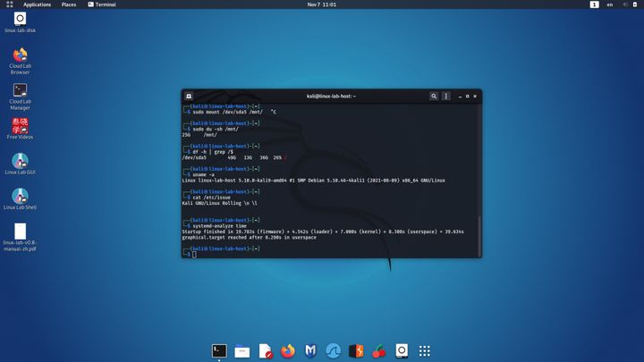Open the Activities grid icon in top bar
Screen dimensions: 644x362
pos(10,4)
